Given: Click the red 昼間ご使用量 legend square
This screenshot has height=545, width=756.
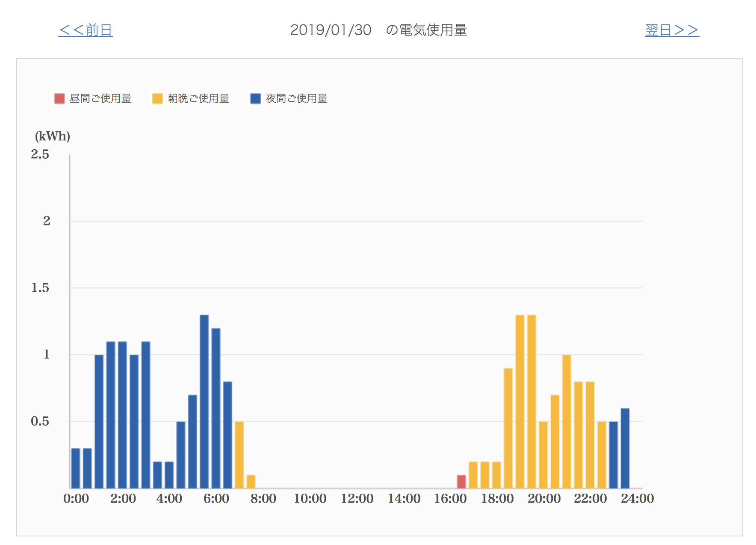Looking at the screenshot, I should [x=59, y=99].
